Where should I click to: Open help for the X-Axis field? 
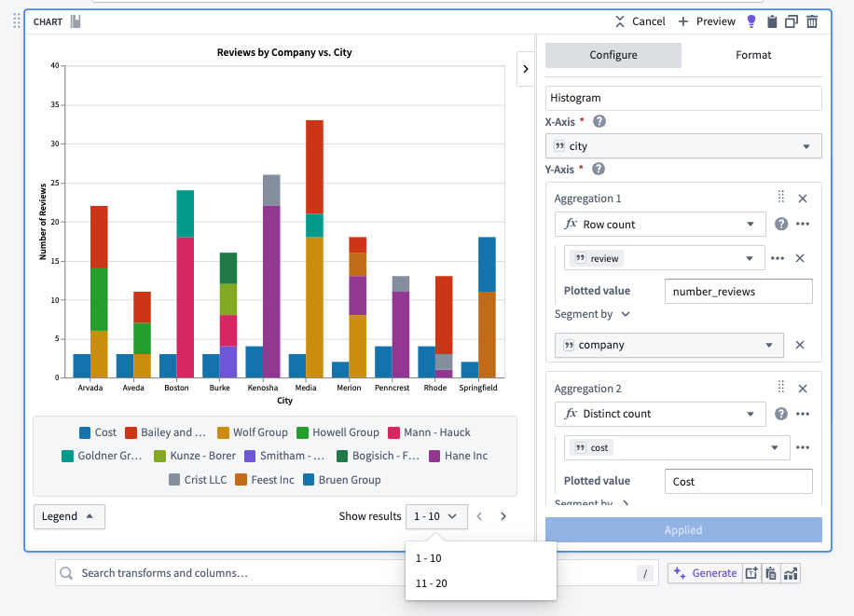pos(599,121)
